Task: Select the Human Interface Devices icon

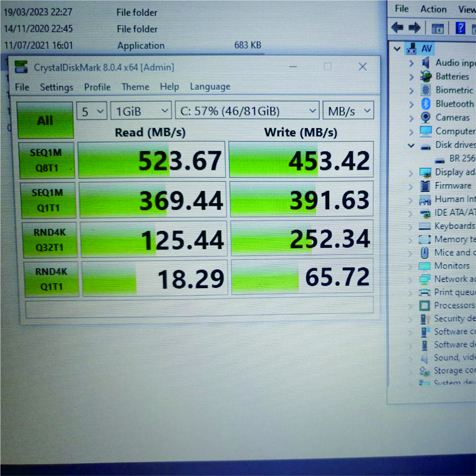Action: 425,200
